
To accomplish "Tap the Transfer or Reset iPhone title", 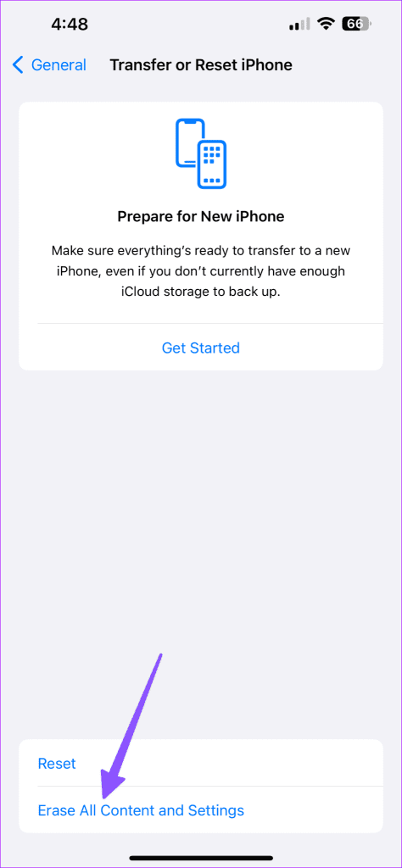I will 201,65.
